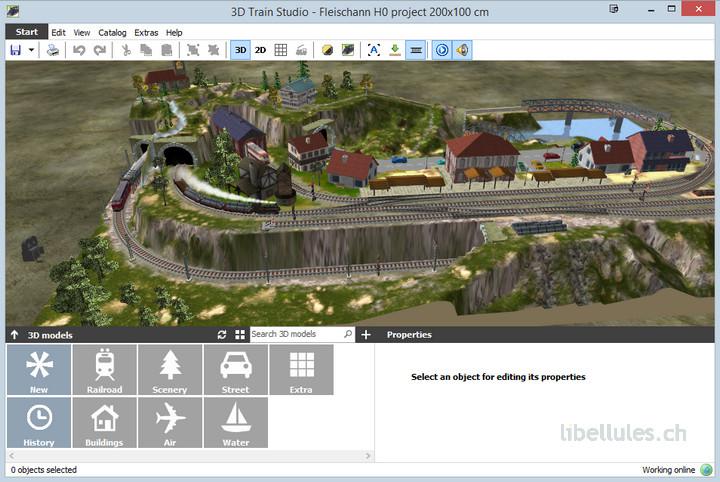The width and height of the screenshot is (720, 482).
Task: Open the Scenery category tile
Action: tap(170, 370)
